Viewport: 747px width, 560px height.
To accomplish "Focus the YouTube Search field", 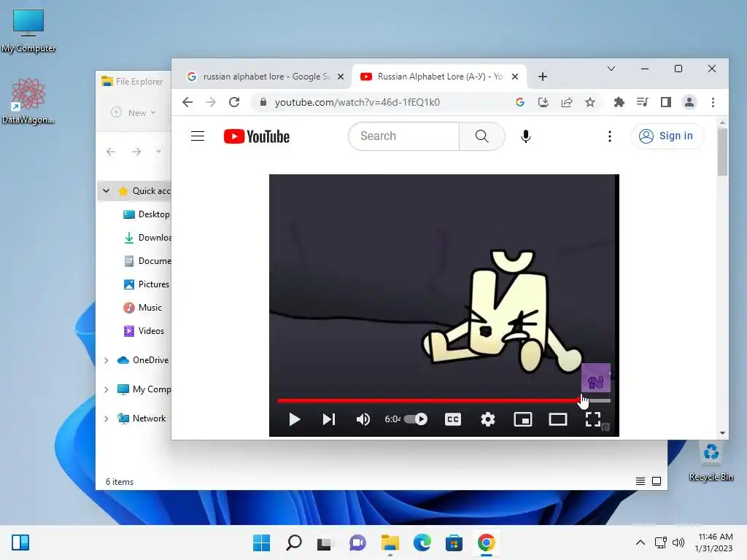I will pyautogui.click(x=404, y=136).
